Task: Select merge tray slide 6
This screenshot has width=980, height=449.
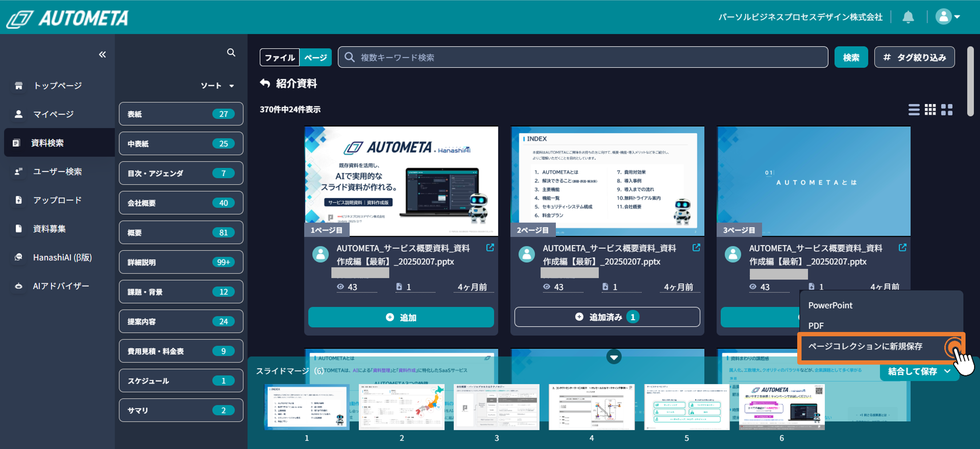Action: [782, 407]
